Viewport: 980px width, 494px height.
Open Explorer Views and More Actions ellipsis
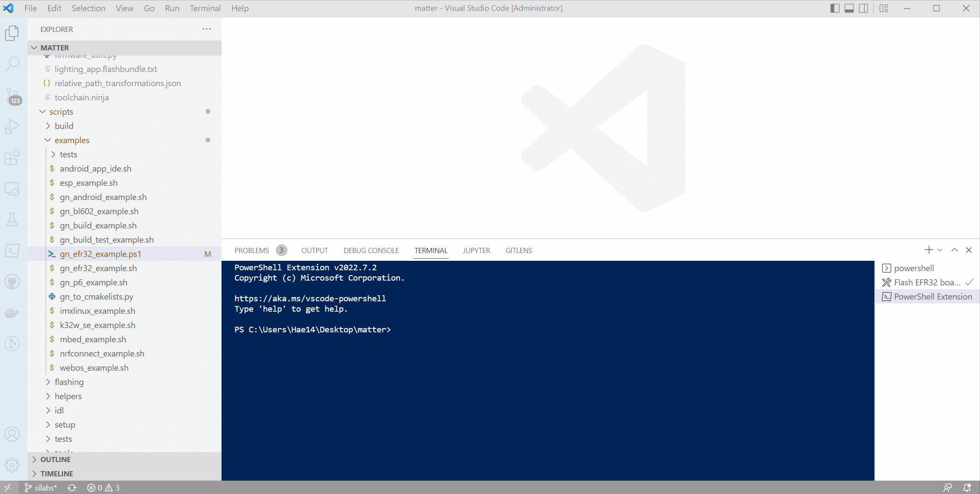pos(207,29)
